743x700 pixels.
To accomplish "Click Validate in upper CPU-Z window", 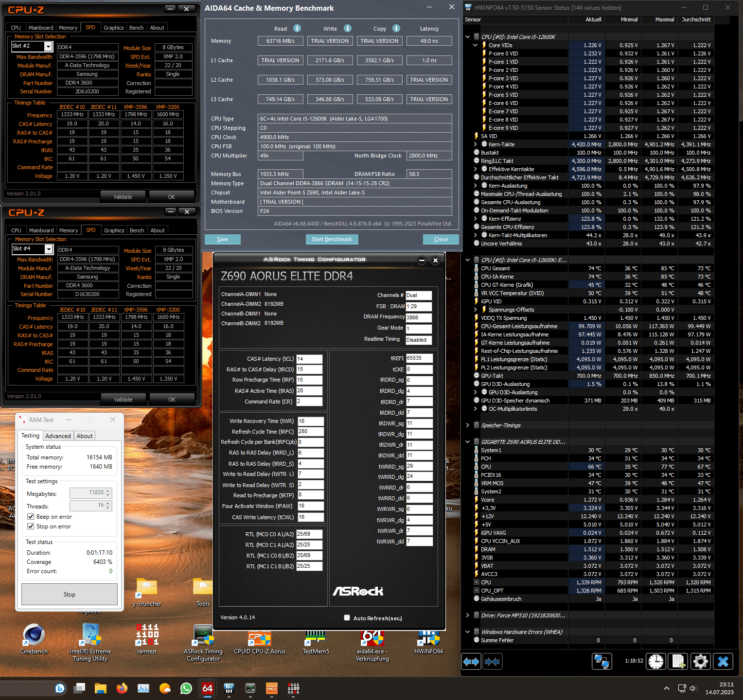I will [x=123, y=197].
